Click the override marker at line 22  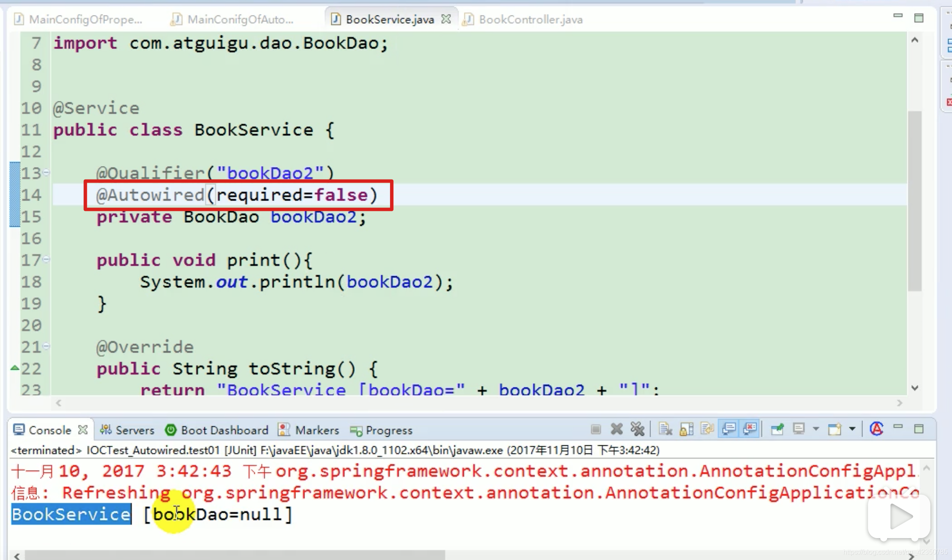[15, 368]
